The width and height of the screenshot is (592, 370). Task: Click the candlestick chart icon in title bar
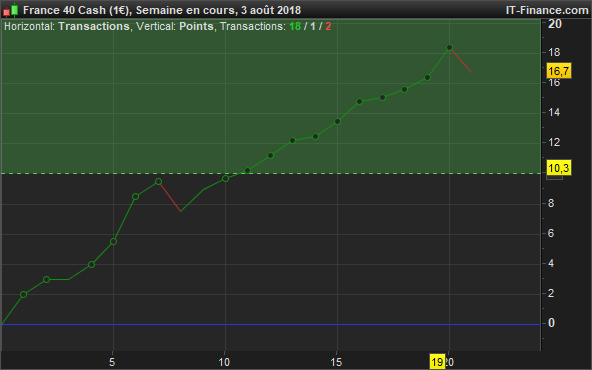pyautogui.click(x=11, y=10)
